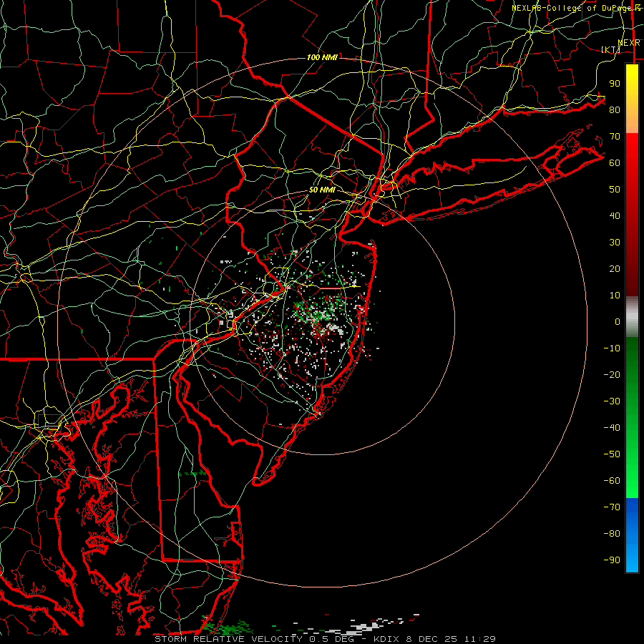Click the -70 value on velocity scale

[612, 507]
